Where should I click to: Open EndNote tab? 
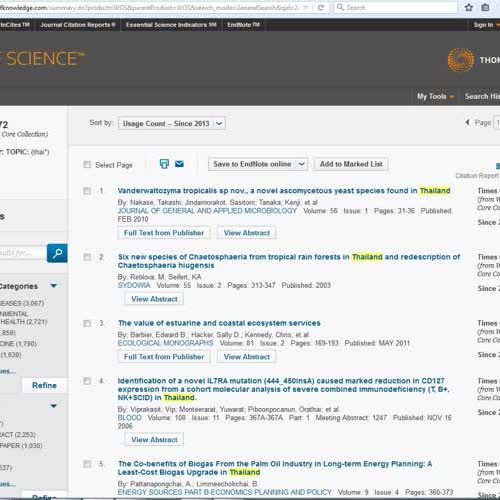click(243, 25)
